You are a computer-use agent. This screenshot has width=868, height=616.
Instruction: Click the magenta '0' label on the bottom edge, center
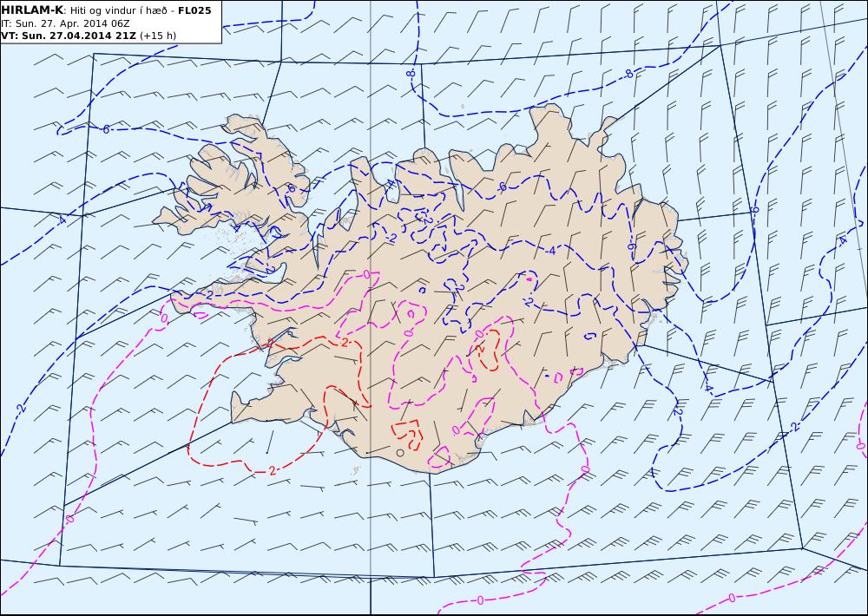pyautogui.click(x=480, y=600)
